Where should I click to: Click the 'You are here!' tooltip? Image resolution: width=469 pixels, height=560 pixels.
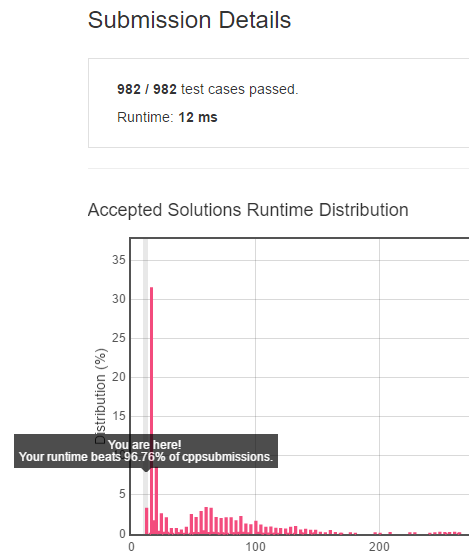(146, 451)
